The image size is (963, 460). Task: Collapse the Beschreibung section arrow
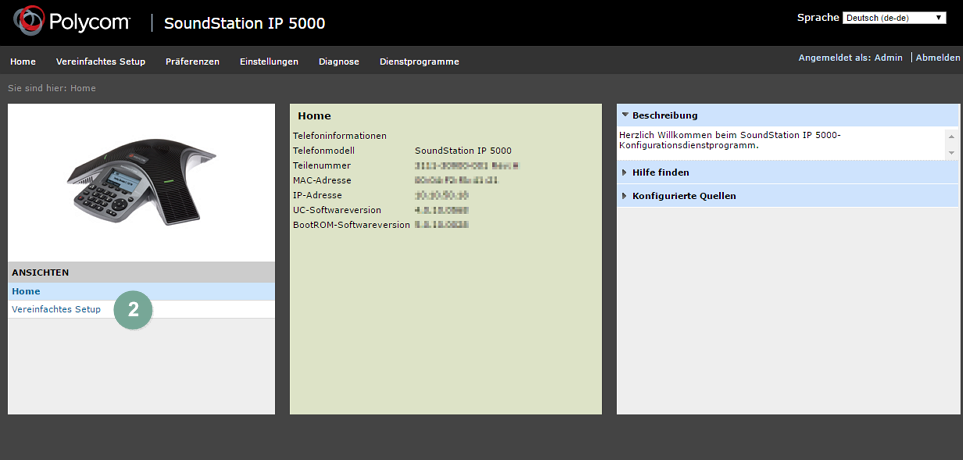625,115
